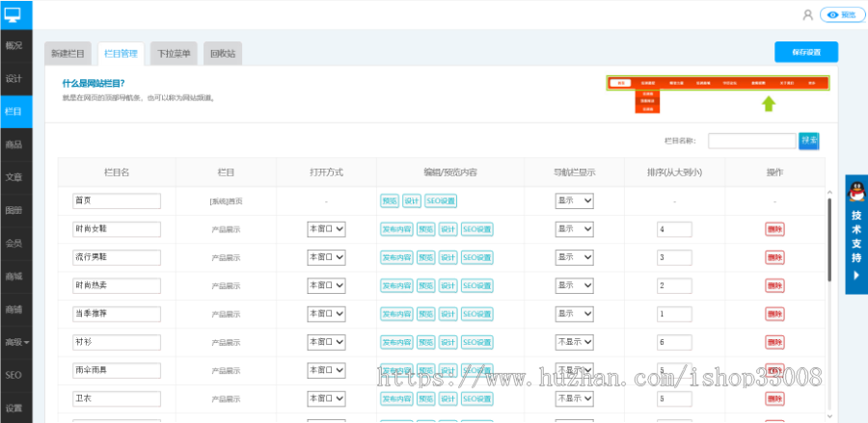Click 预览 for 流行男鞋
868x423 pixels.
point(425,257)
